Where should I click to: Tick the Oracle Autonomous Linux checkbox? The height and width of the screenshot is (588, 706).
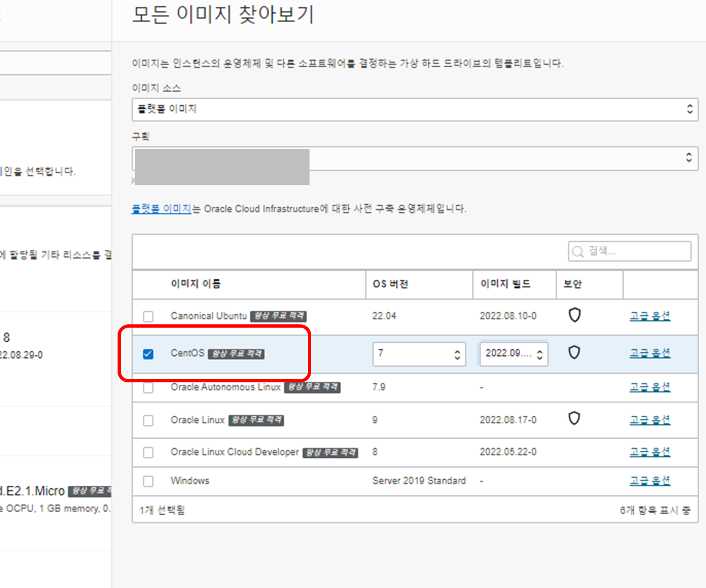148,387
